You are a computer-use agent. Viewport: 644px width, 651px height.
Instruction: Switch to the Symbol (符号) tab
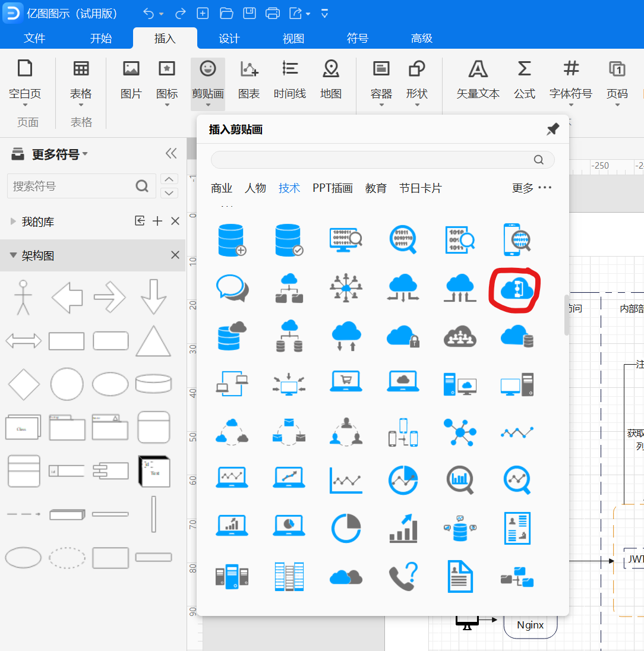pyautogui.click(x=358, y=38)
